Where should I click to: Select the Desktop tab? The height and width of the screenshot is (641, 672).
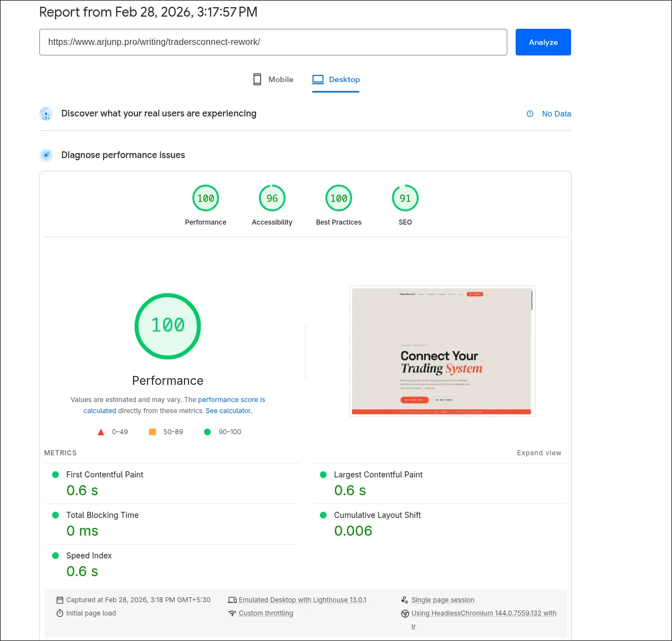[336, 79]
